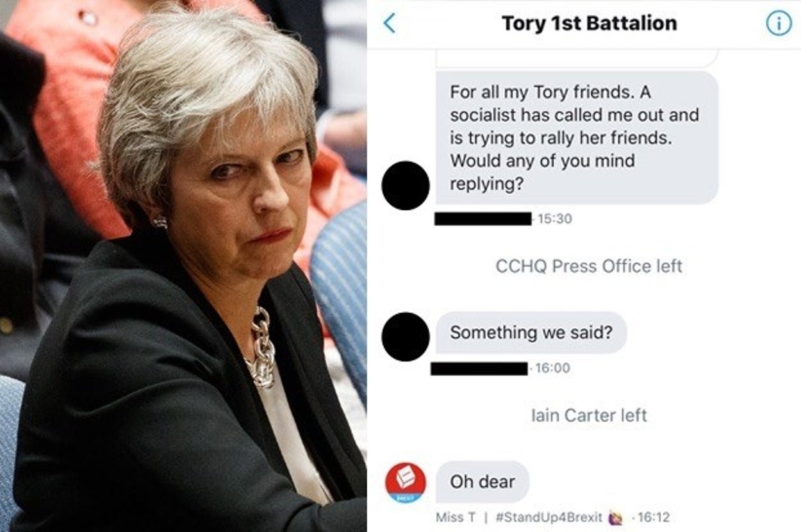Image resolution: width=801 pixels, height=532 pixels.
Task: Tap the 16:00 timestamp
Action: coord(551,368)
